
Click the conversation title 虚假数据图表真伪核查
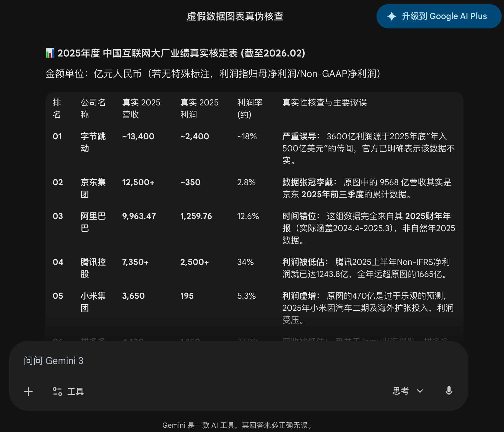point(235,16)
